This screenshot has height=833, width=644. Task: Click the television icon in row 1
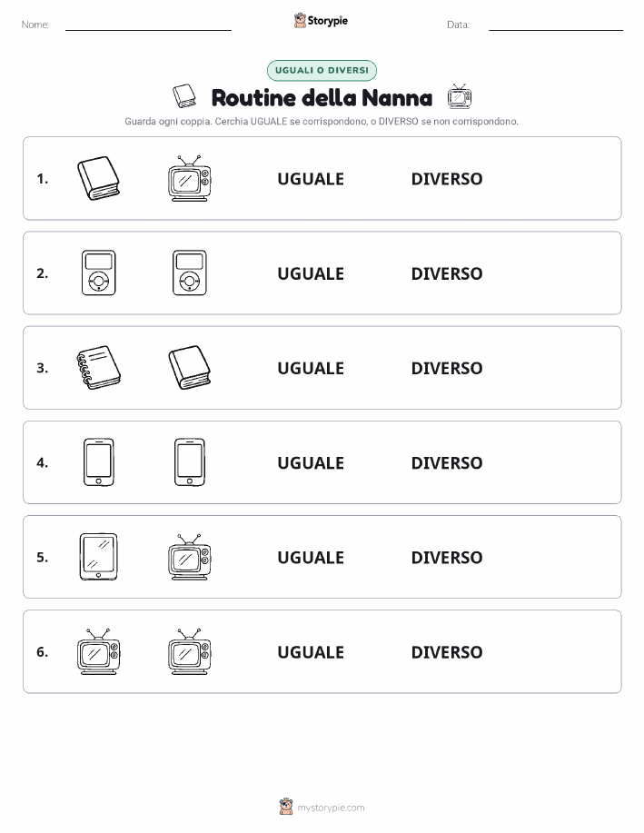[x=190, y=178]
